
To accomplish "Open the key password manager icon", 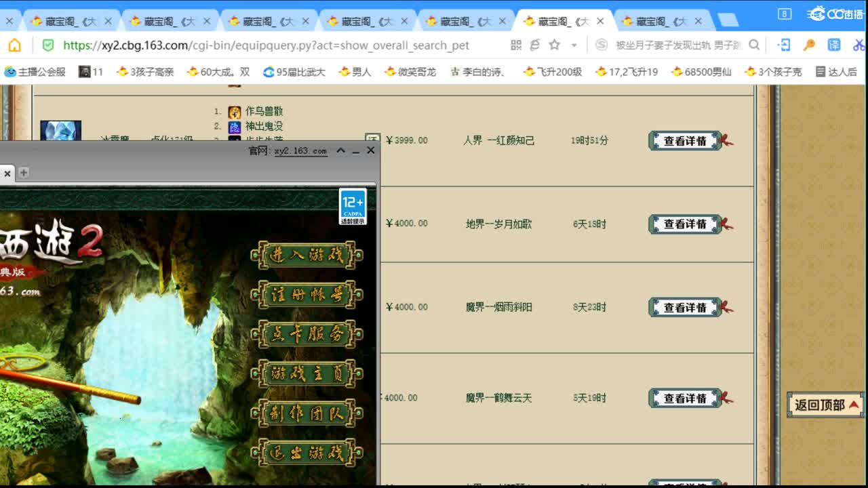I will (809, 45).
